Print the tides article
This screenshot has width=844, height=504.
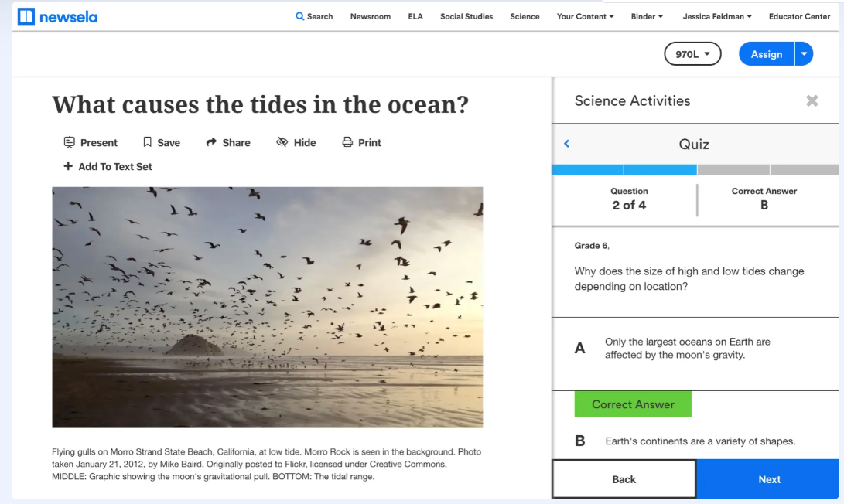click(x=361, y=142)
